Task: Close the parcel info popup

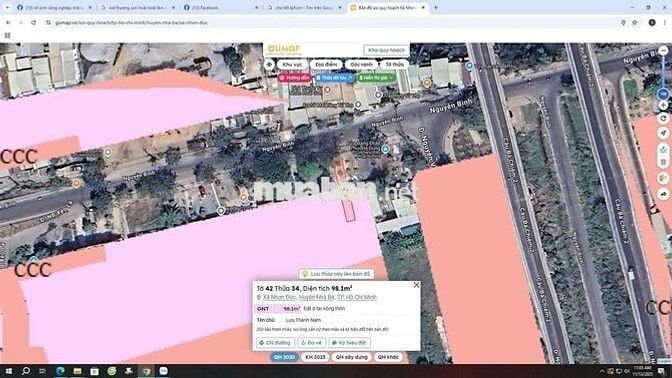Action: click(416, 285)
